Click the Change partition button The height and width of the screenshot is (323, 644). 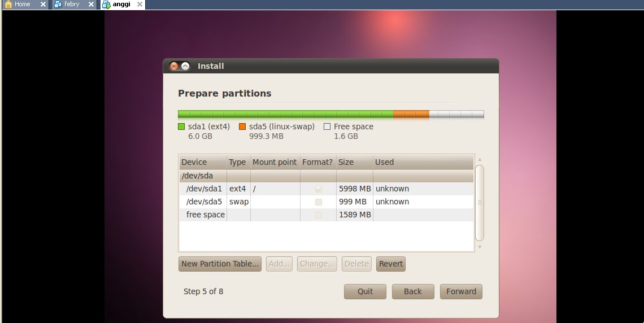pyautogui.click(x=317, y=264)
